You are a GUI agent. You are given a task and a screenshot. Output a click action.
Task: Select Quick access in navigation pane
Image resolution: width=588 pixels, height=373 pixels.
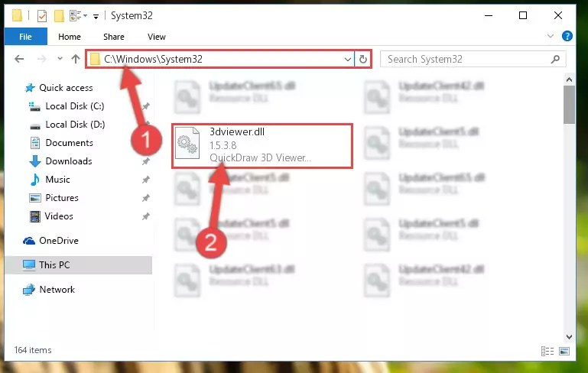point(66,88)
